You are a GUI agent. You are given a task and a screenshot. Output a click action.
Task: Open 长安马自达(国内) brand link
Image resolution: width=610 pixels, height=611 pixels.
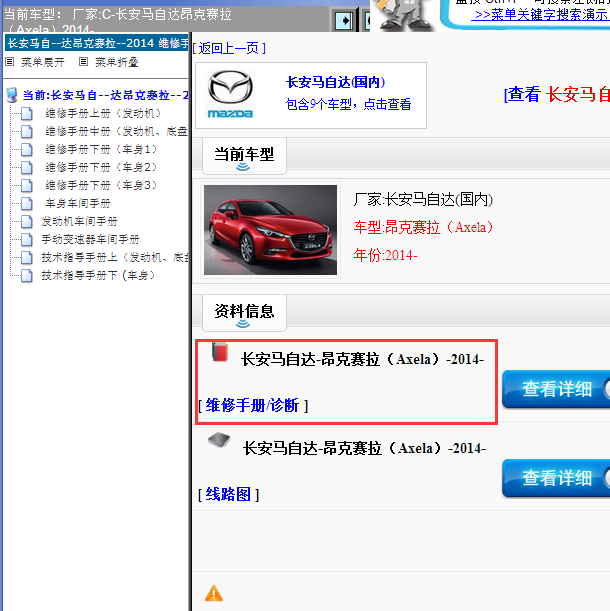point(336,82)
